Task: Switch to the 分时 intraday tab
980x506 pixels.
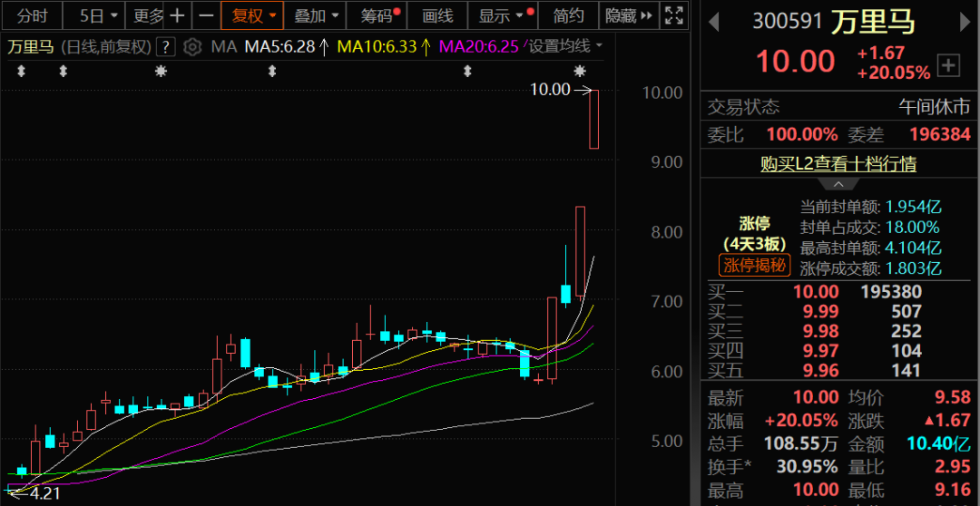Action: pos(32,15)
